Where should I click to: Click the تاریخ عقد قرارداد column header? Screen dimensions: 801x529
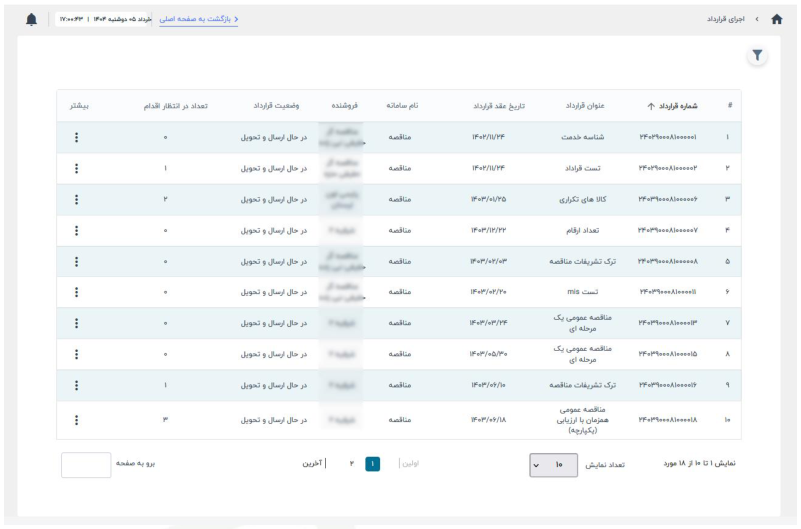(499, 106)
